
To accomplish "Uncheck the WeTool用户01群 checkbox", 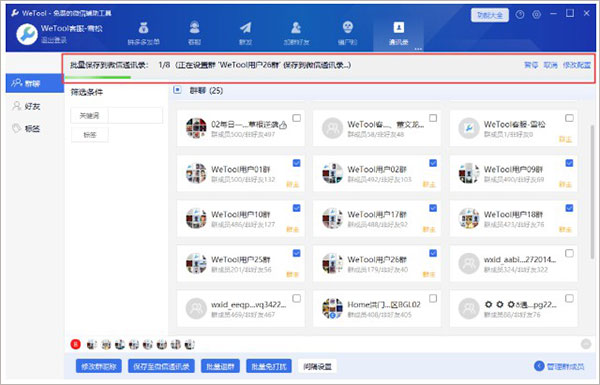I will pyautogui.click(x=296, y=163).
